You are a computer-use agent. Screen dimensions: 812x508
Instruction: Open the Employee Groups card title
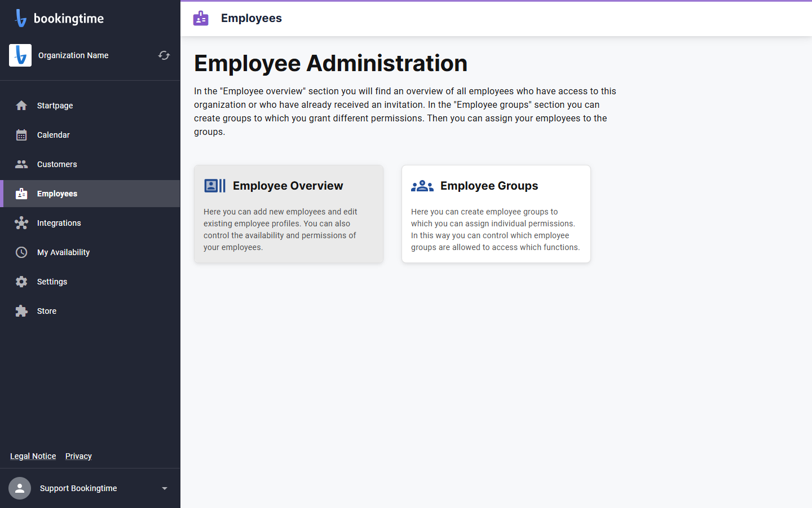click(x=489, y=186)
